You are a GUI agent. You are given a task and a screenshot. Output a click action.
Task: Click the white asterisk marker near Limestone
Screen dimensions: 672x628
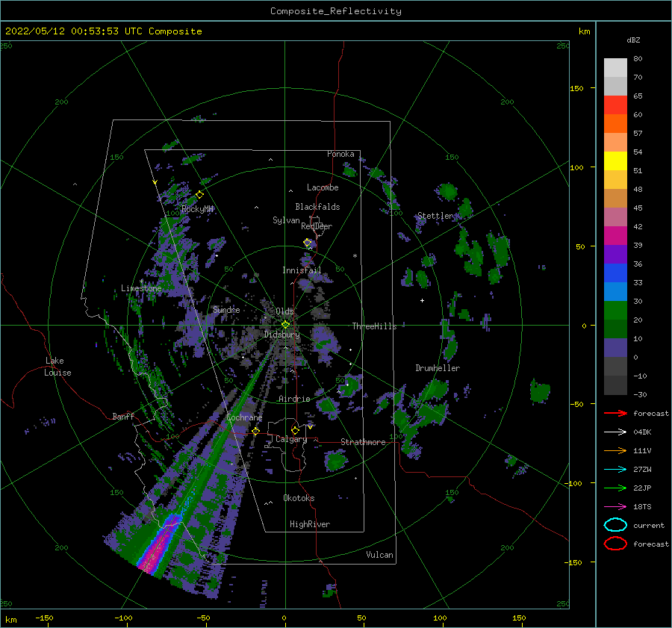click(x=141, y=282)
